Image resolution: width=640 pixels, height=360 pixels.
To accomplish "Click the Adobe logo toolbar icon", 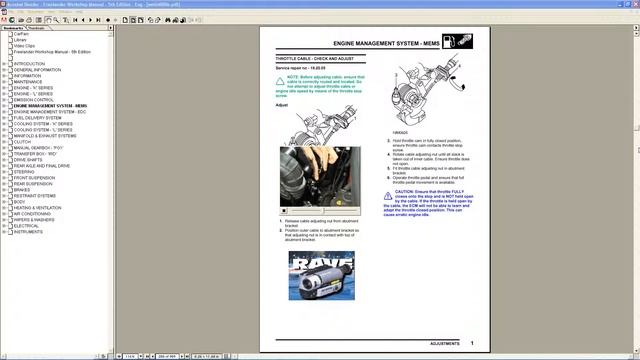I will pyautogui.click(x=4, y=20).
